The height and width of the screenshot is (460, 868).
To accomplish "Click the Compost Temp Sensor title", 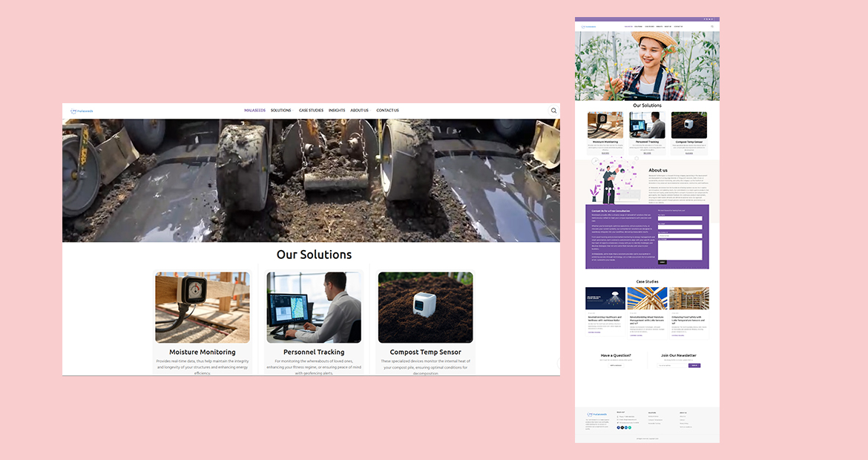I will point(425,352).
